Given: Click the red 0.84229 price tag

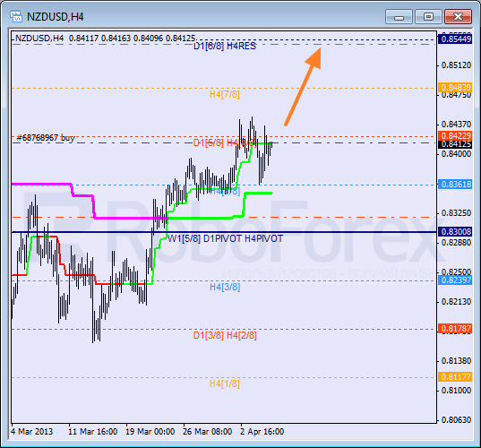Looking at the screenshot, I should click(x=455, y=135).
